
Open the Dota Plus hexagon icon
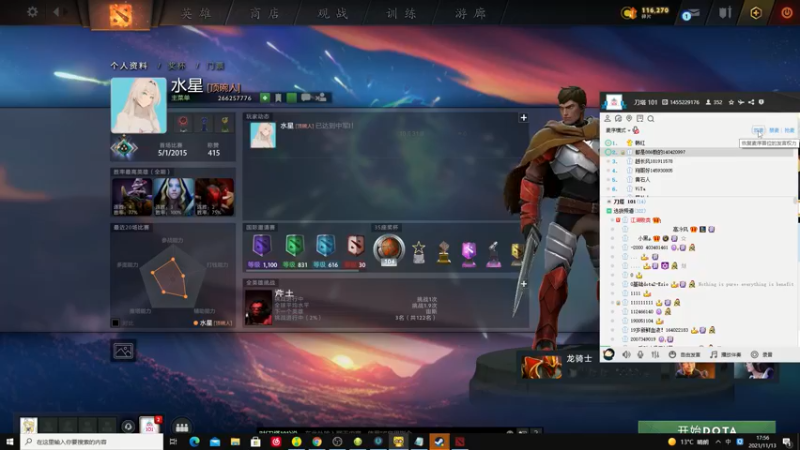pyautogui.click(x=756, y=13)
